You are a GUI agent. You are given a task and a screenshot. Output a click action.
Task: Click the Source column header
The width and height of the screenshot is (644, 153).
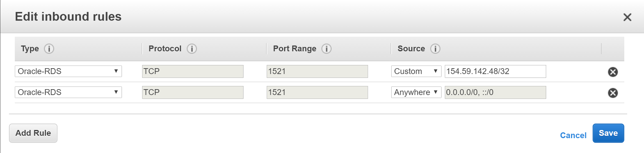(411, 48)
